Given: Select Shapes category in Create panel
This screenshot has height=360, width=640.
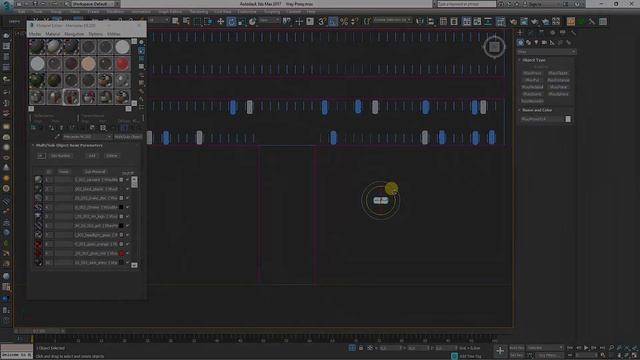Looking at the screenshot, I should tap(528, 42).
